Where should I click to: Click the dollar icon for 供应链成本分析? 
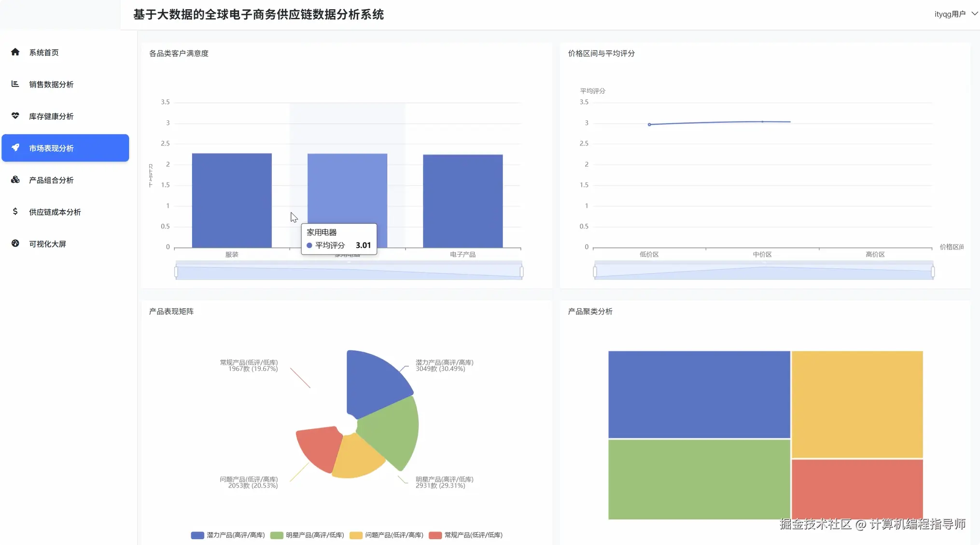coord(15,212)
